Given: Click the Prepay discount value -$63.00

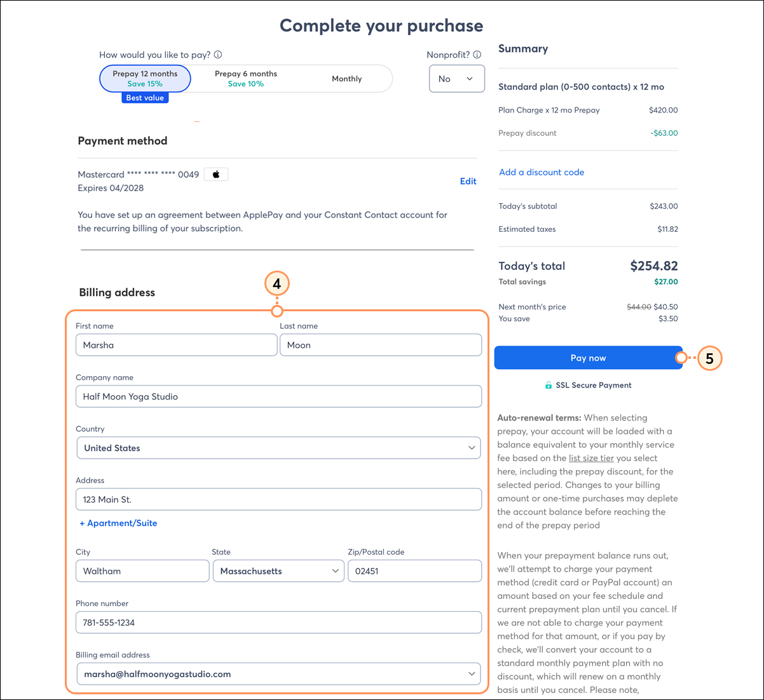Looking at the screenshot, I should pyautogui.click(x=664, y=133).
